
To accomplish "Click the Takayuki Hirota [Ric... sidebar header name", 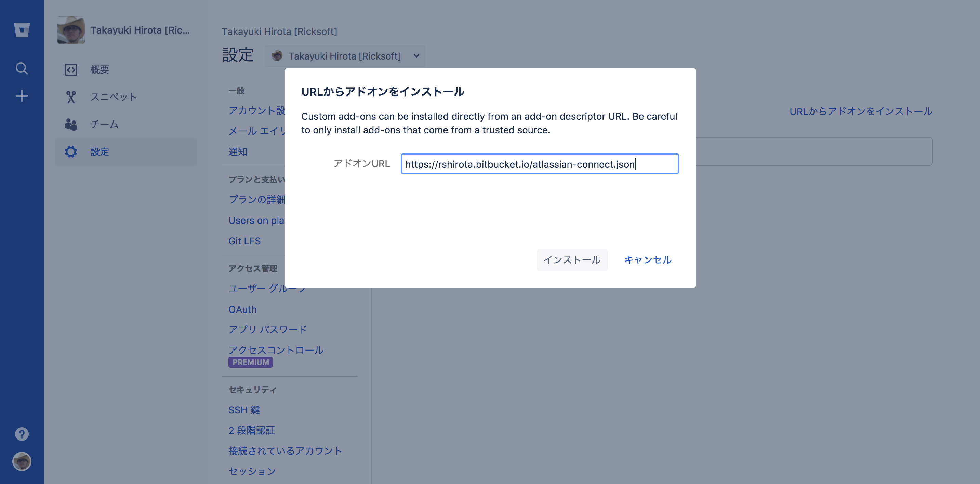I will [x=140, y=30].
